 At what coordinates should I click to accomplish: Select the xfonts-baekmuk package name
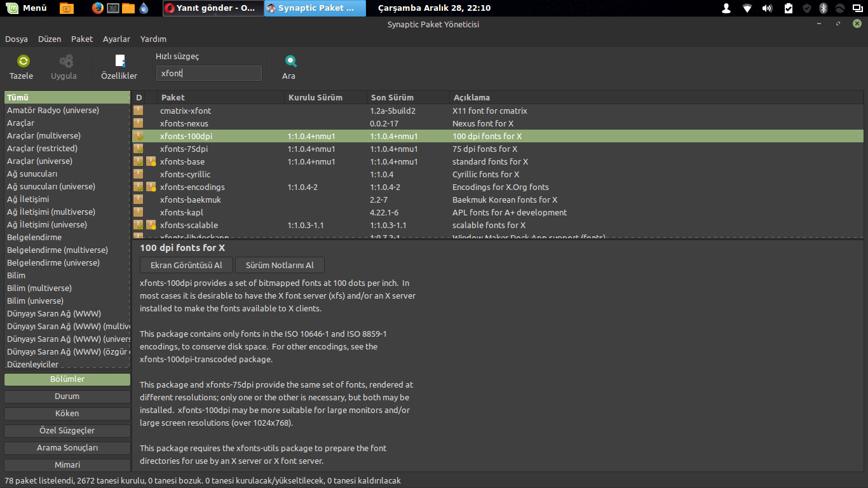point(191,200)
